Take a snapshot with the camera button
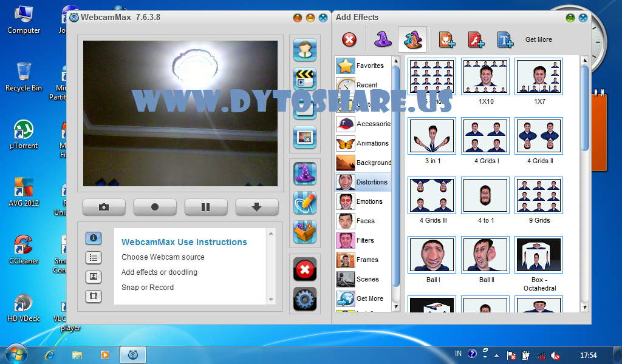This screenshot has width=622, height=364. tap(104, 207)
